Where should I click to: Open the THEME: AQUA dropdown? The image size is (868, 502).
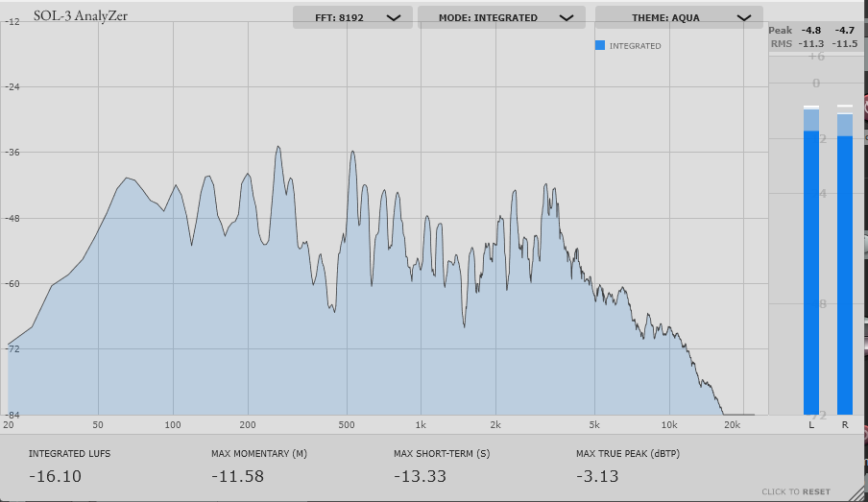click(679, 17)
